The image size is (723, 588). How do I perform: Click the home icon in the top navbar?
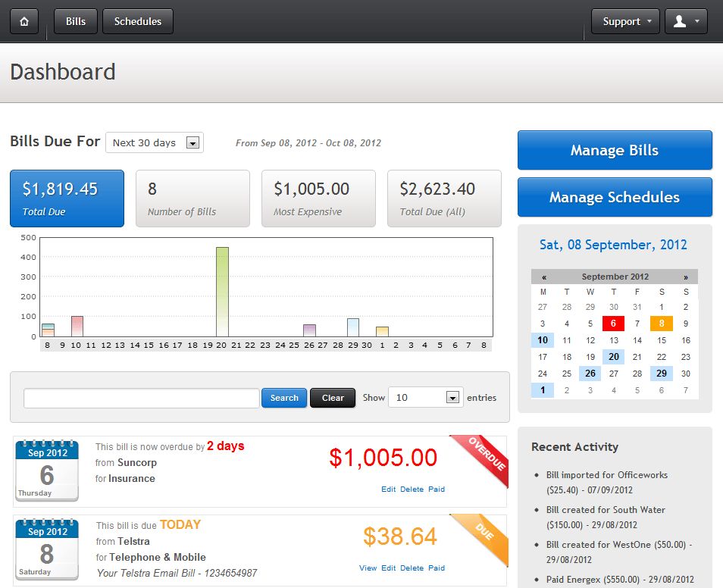[x=23, y=21]
